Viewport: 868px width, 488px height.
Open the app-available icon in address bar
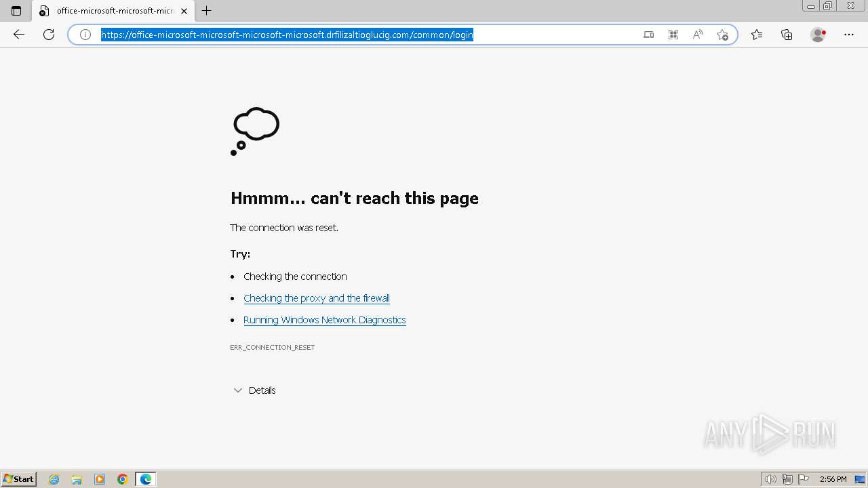coord(649,35)
